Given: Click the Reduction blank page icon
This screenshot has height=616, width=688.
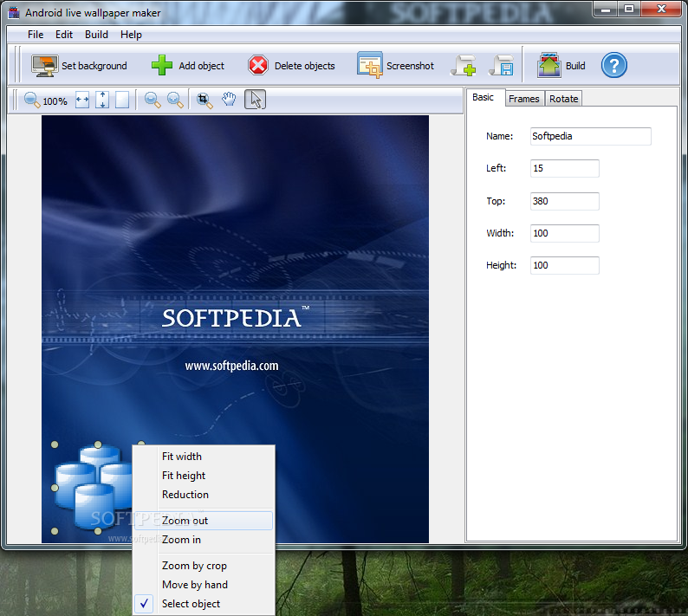Looking at the screenshot, I should [x=122, y=100].
